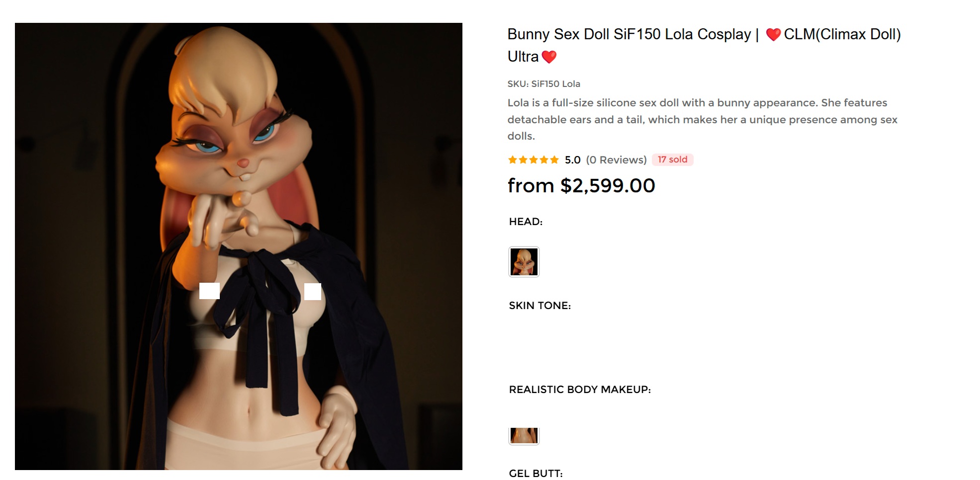
Task: Click the SKIN TONE: option label
Action: [x=540, y=306]
